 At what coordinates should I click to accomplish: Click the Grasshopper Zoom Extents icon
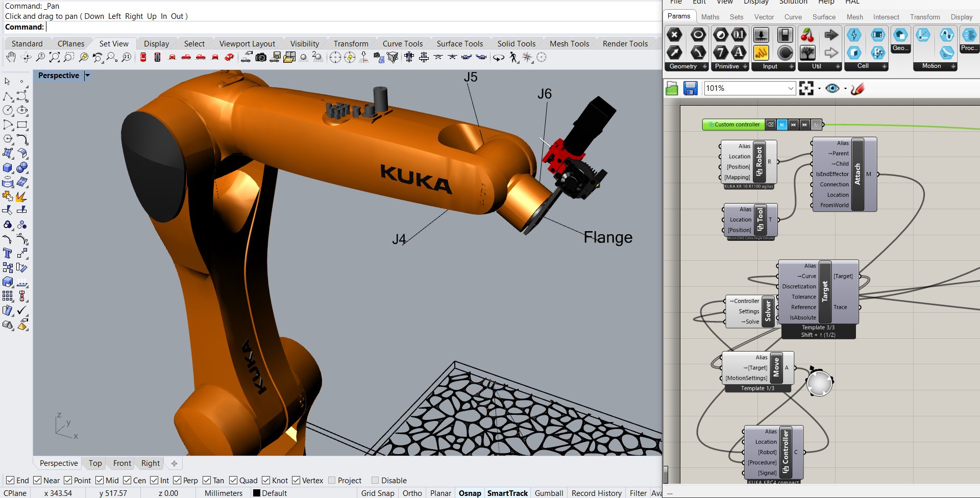[x=806, y=88]
